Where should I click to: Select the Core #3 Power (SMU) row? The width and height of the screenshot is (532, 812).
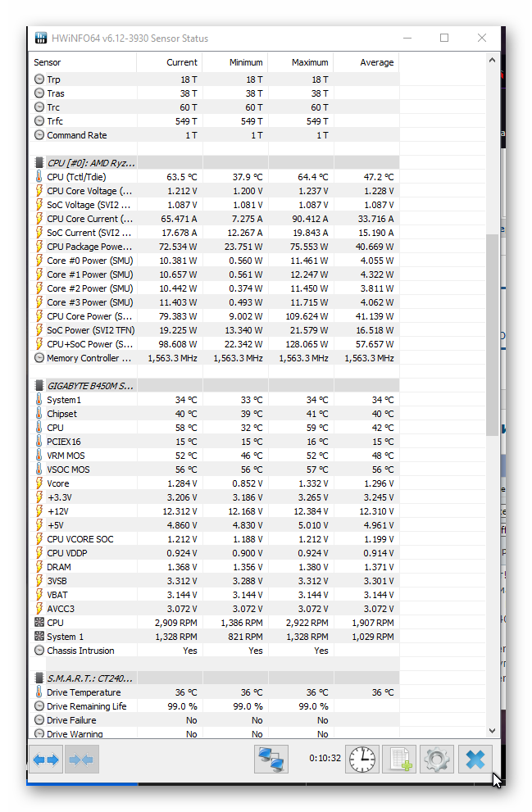[215, 302]
